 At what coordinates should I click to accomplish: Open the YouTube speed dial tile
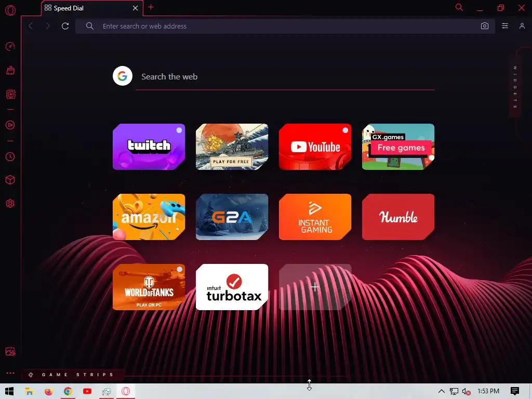[315, 147]
